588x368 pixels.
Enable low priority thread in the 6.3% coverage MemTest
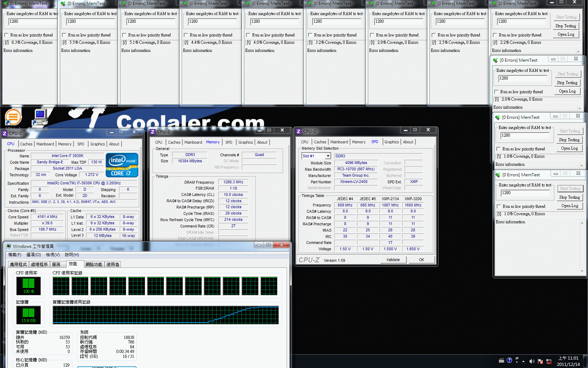coord(6,35)
